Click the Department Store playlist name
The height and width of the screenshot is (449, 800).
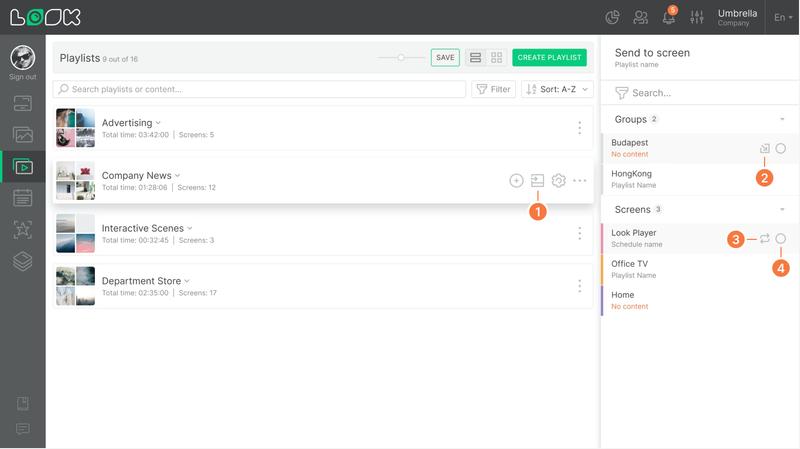(x=141, y=281)
